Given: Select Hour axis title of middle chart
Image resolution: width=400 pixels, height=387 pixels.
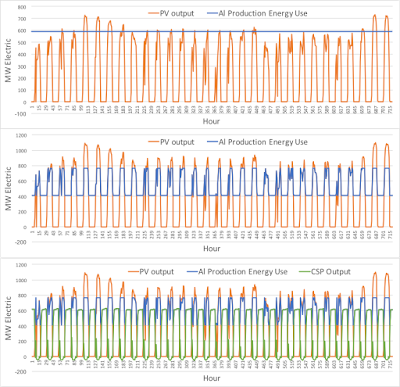Looking at the screenshot, I should tap(211, 249).
